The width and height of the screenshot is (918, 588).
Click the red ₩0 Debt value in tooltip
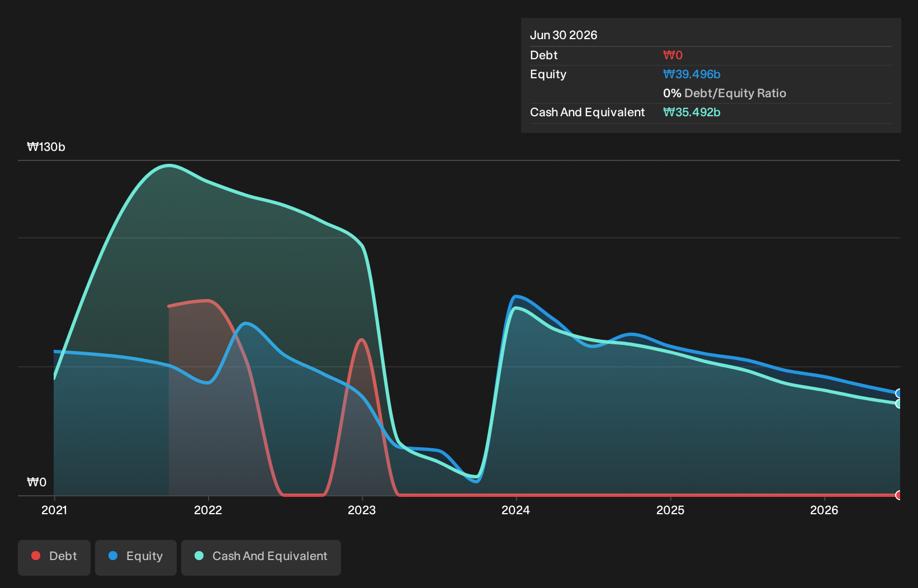(673, 55)
